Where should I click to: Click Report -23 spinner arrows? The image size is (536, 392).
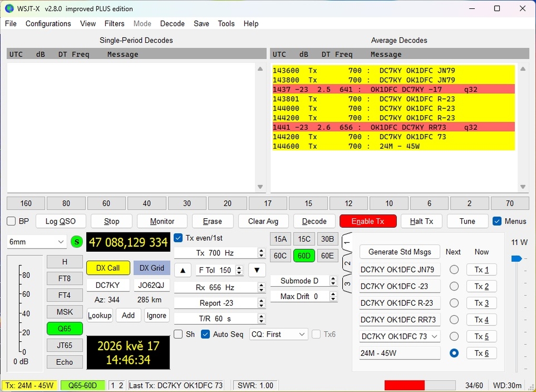pos(262,303)
